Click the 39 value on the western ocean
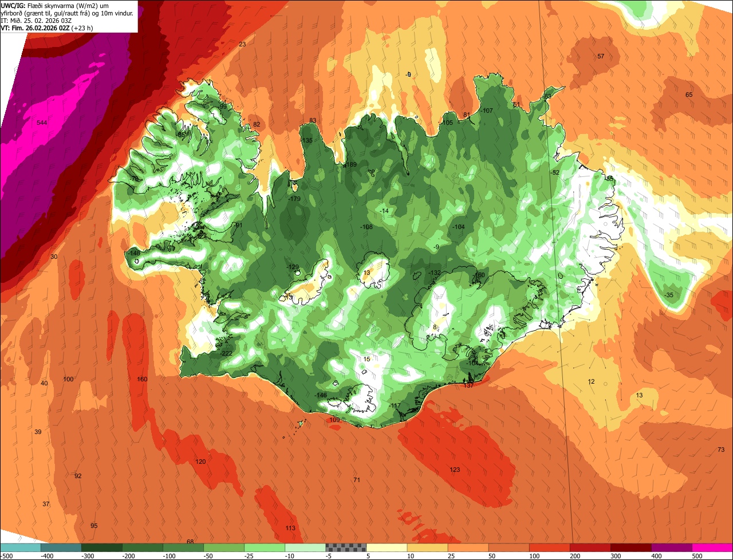733x560 pixels. pos(38,432)
